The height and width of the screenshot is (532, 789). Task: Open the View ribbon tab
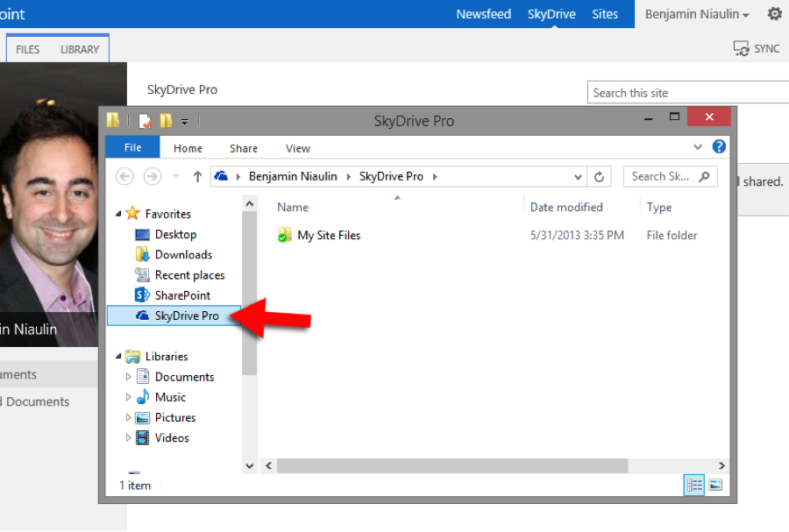pos(298,148)
